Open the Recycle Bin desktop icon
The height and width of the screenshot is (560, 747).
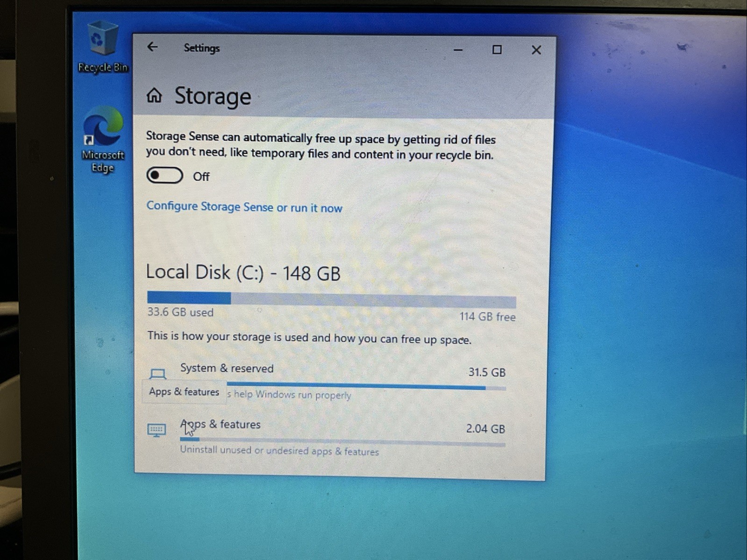(x=102, y=47)
